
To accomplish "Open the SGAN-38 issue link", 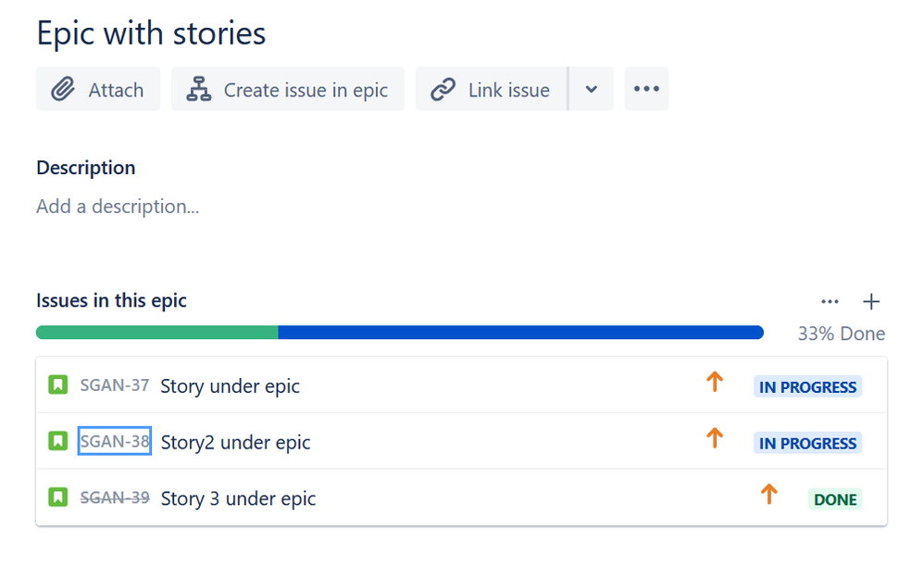I will (x=114, y=441).
